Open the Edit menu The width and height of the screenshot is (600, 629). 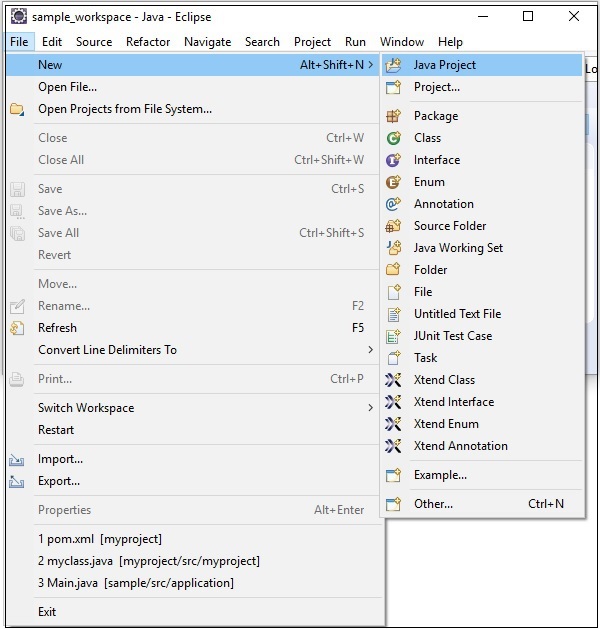[x=52, y=42]
